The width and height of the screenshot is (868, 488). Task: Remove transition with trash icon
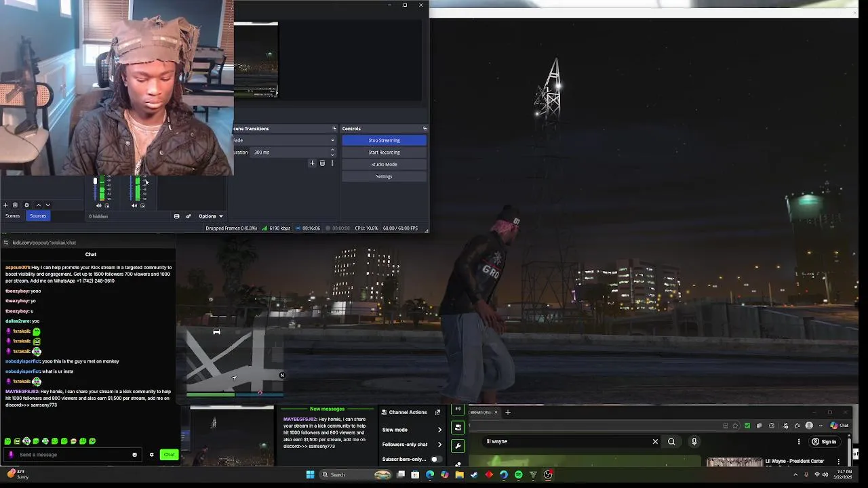point(322,163)
